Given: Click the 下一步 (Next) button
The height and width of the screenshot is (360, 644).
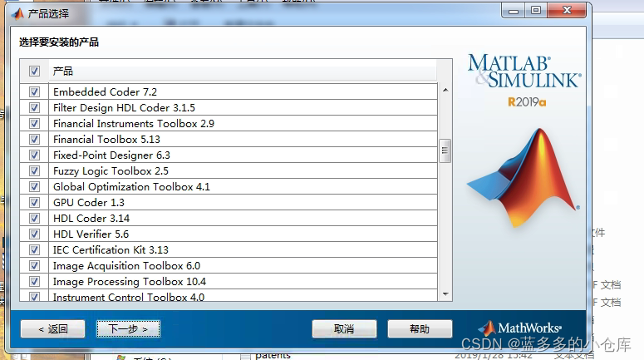Looking at the screenshot, I should [128, 329].
